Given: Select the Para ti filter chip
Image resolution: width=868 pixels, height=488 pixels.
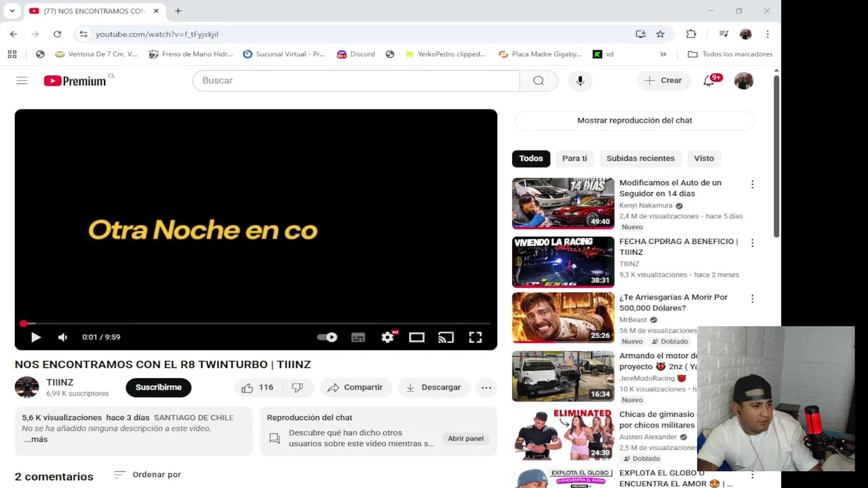Looking at the screenshot, I should coord(574,159).
